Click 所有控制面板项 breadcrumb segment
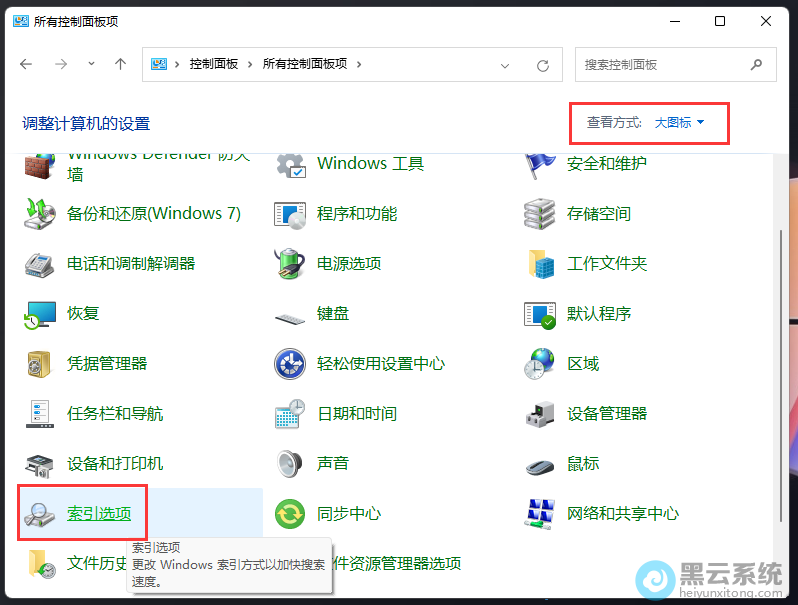 pos(304,64)
